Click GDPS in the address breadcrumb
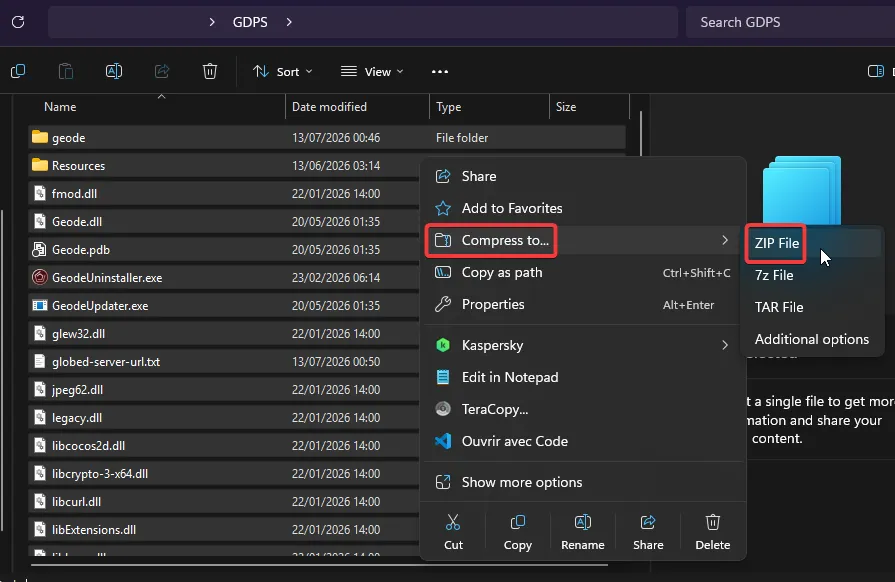 click(x=250, y=22)
